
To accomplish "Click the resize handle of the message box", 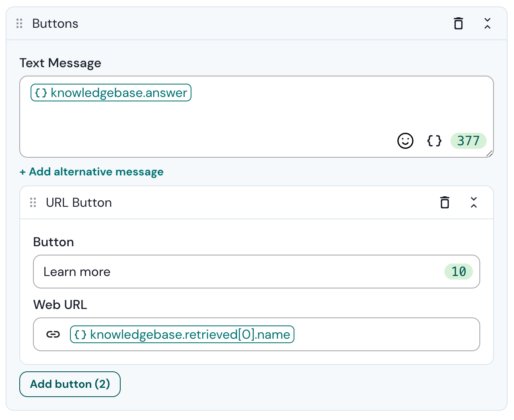I will coord(489,153).
